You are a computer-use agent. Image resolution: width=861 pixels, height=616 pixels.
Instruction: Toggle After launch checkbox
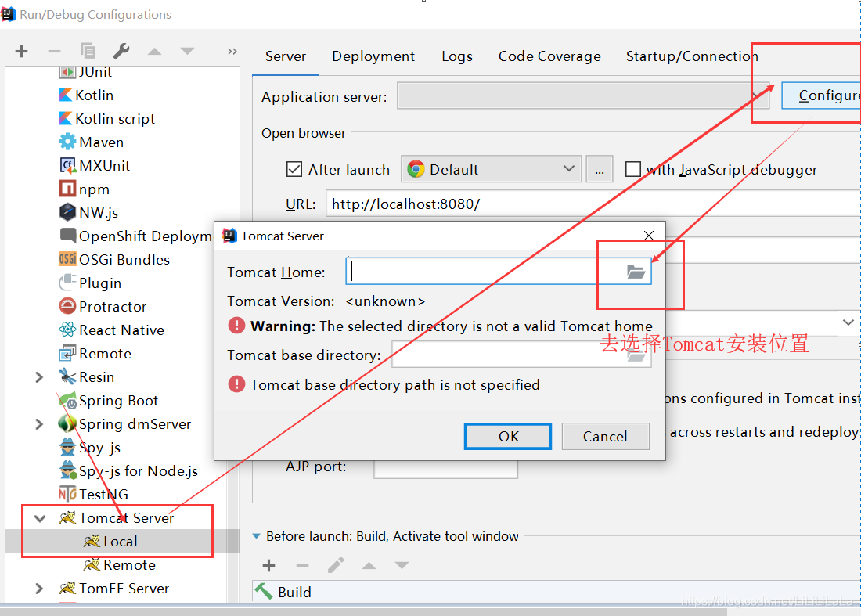pyautogui.click(x=294, y=169)
